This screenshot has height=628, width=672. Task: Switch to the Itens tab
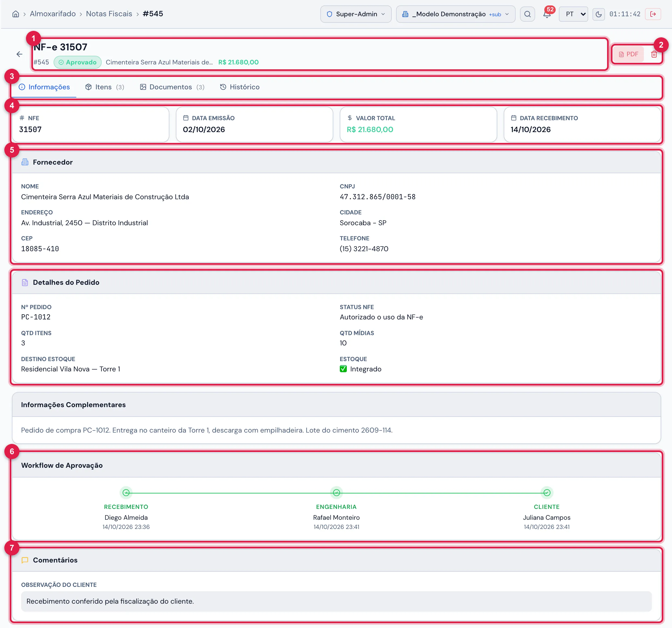[104, 87]
